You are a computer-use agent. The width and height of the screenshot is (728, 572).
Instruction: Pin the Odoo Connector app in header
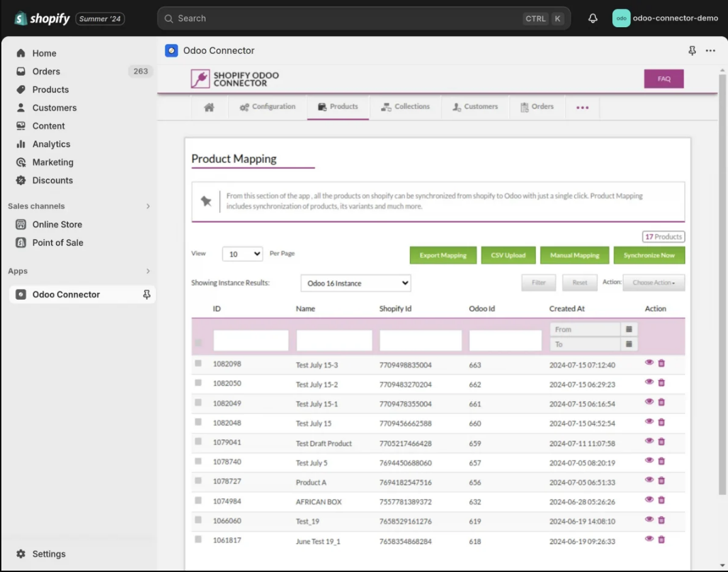692,50
